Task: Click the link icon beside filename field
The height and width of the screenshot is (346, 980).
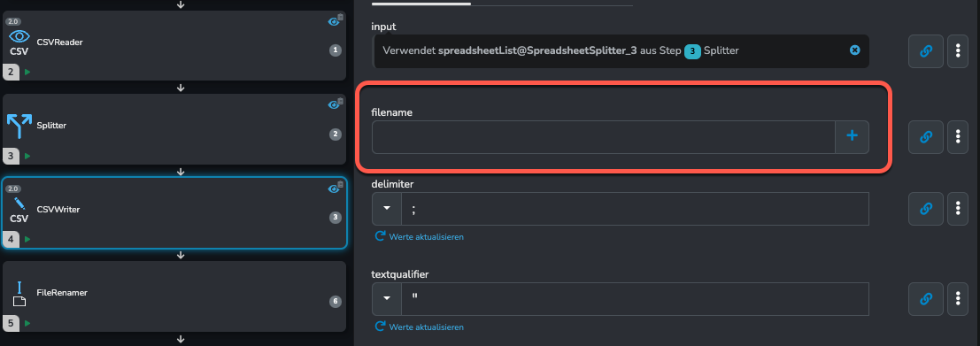Action: (x=926, y=137)
